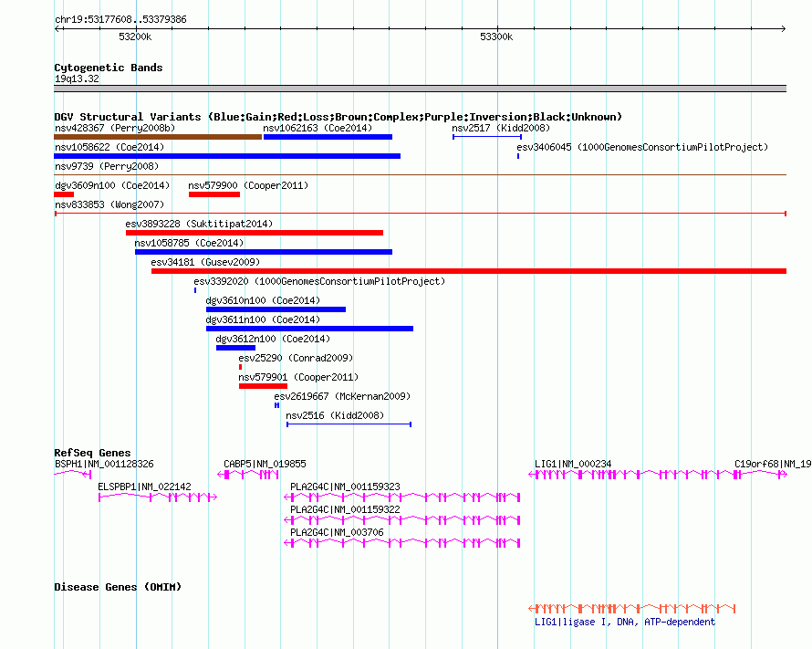The image size is (812, 649).
Task: Click the PLA2G4C|NM_003706 transcript glyph
Action: [x=401, y=543]
